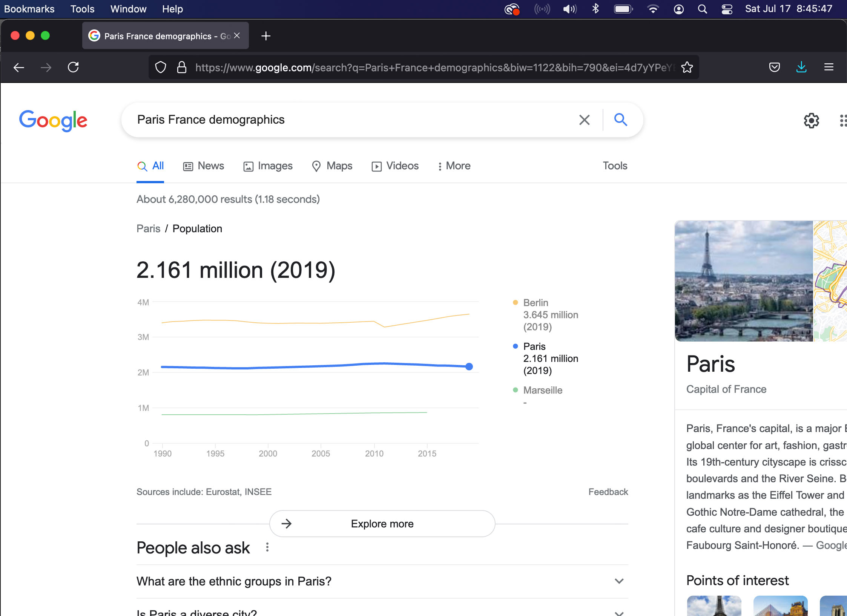Open the Eiffel Tower point of interest thumbnail
Viewport: 847px width, 616px height.
714,606
